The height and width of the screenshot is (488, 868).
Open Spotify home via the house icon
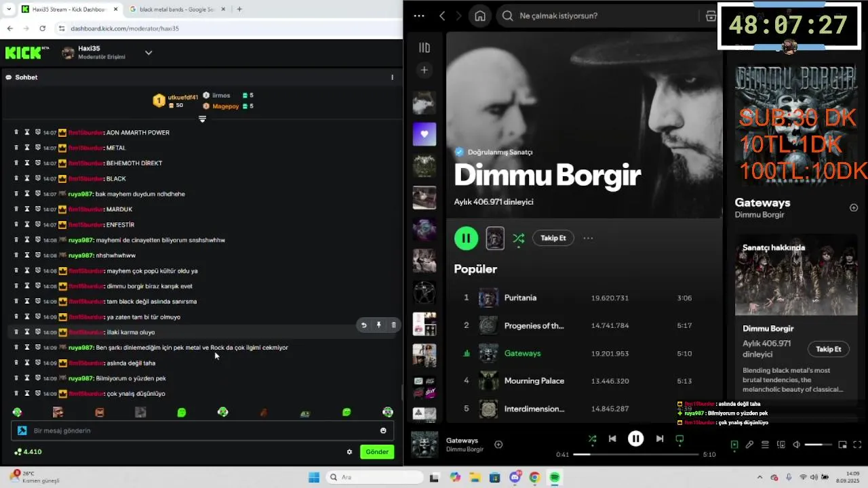pos(480,16)
